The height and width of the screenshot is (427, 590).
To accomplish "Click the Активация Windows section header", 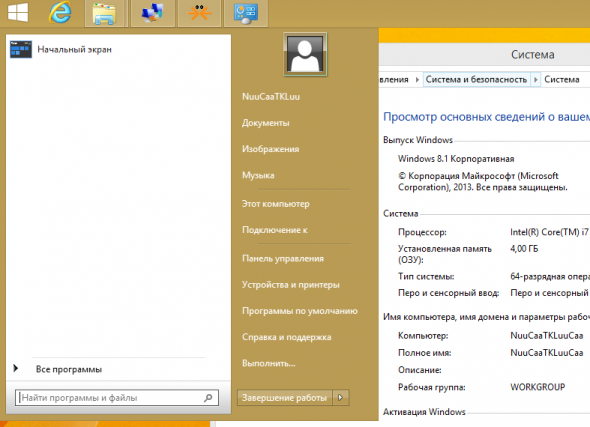I will 424,412.
